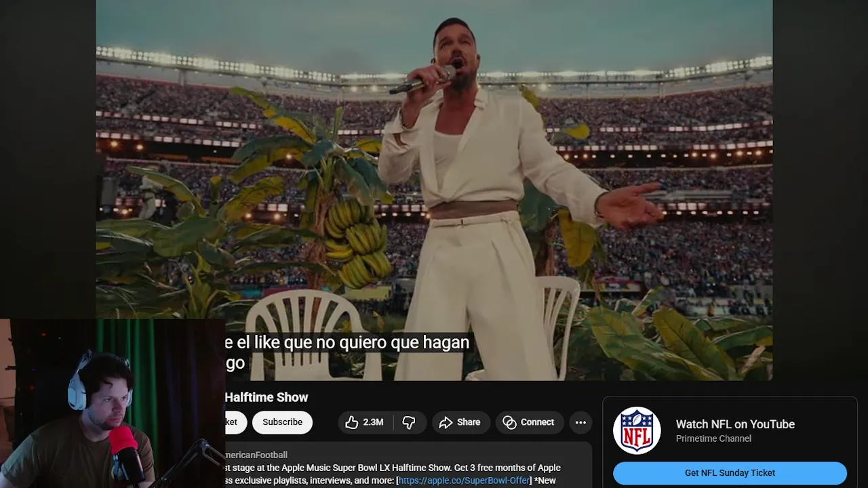Click the NFL shield logo
This screenshot has height=488, width=868.
click(x=637, y=431)
